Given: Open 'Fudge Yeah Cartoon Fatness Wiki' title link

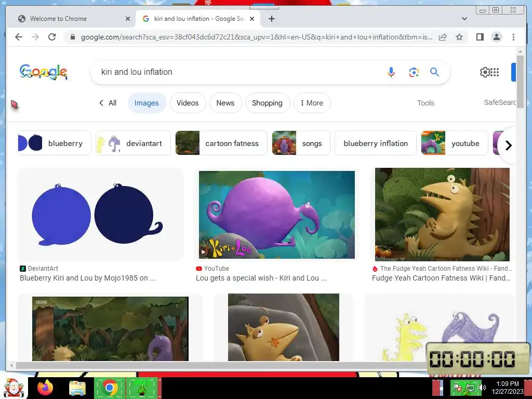Looking at the screenshot, I should (x=441, y=278).
